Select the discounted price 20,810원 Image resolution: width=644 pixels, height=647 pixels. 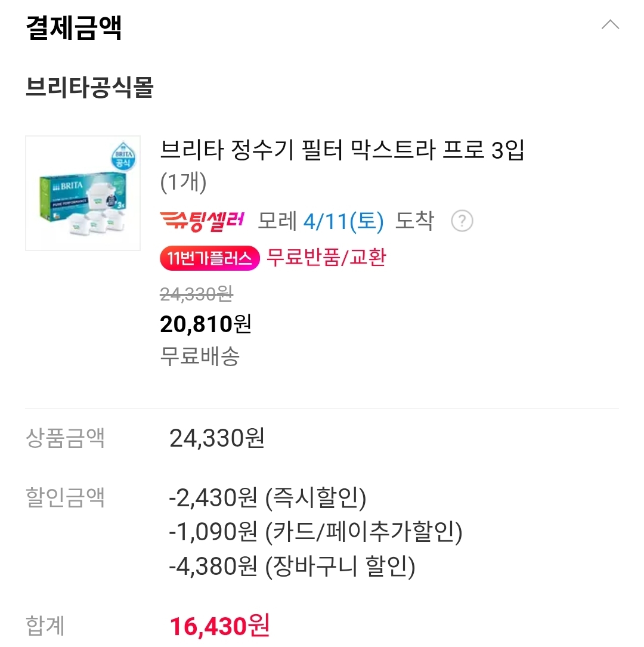pyautogui.click(x=206, y=324)
